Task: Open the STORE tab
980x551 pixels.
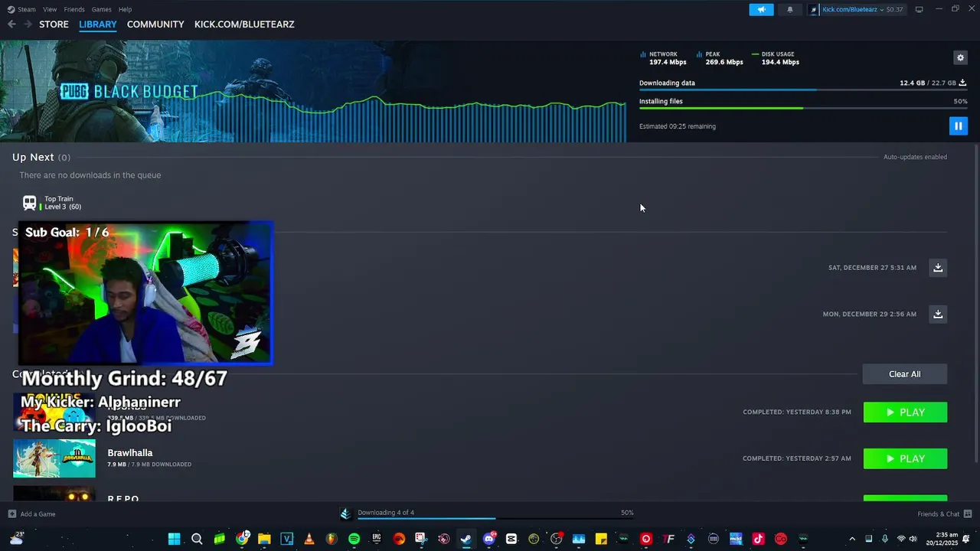Action: pyautogui.click(x=54, y=24)
